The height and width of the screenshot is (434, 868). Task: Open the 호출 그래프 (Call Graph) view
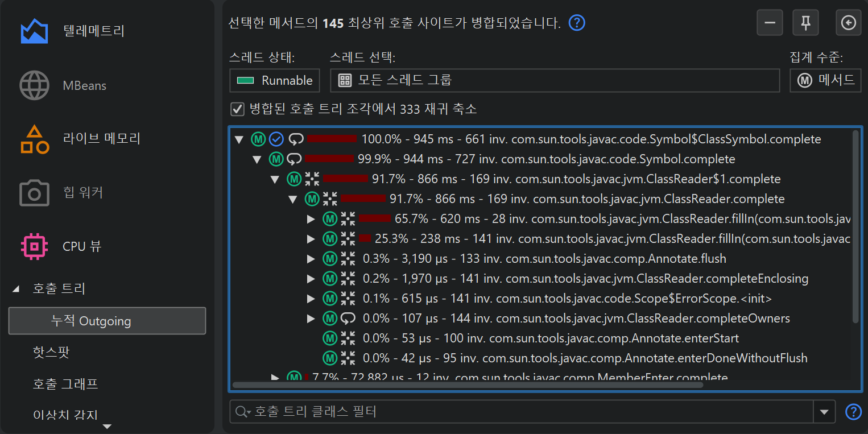(x=65, y=384)
